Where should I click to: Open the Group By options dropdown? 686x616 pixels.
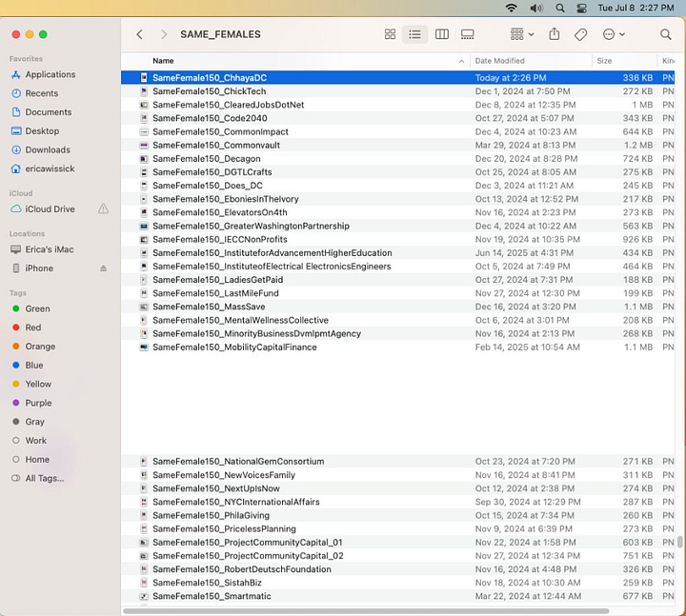[522, 34]
